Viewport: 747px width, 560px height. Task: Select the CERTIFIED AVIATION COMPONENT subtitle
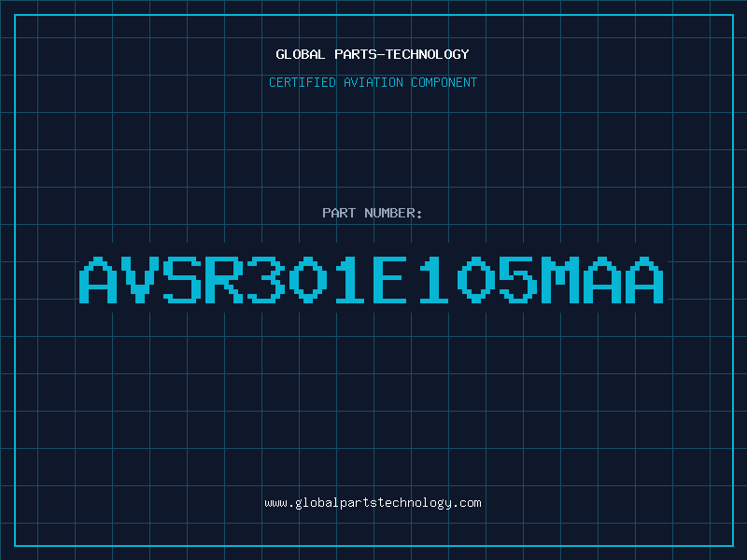click(373, 82)
